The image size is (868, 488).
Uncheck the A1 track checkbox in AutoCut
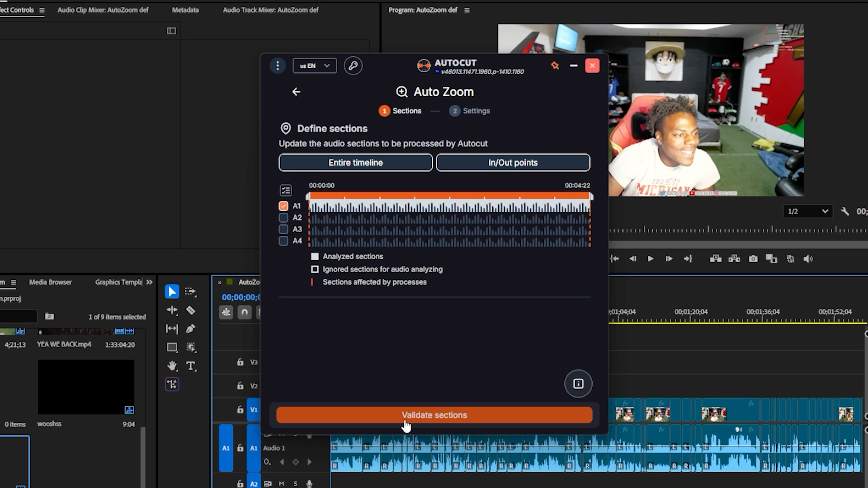(x=283, y=206)
